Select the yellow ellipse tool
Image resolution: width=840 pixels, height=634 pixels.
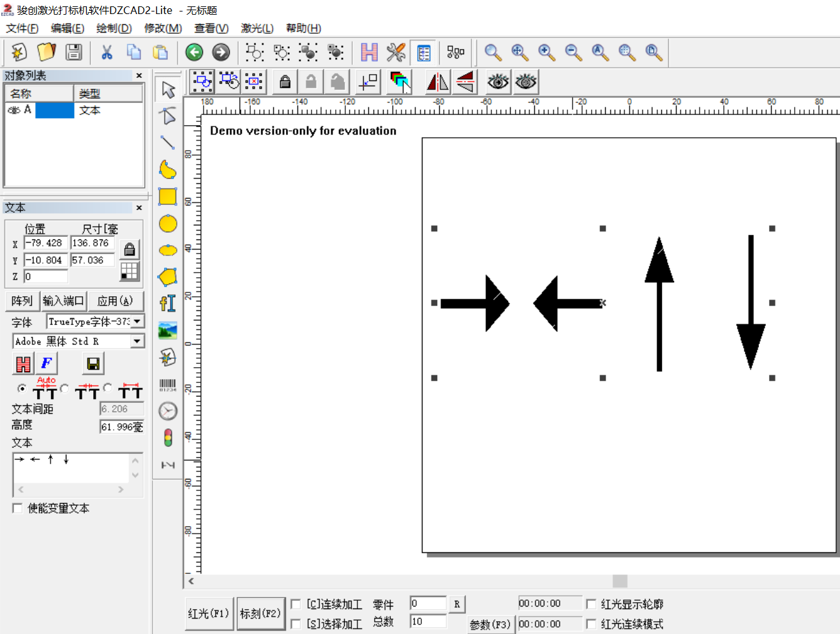[x=168, y=250]
